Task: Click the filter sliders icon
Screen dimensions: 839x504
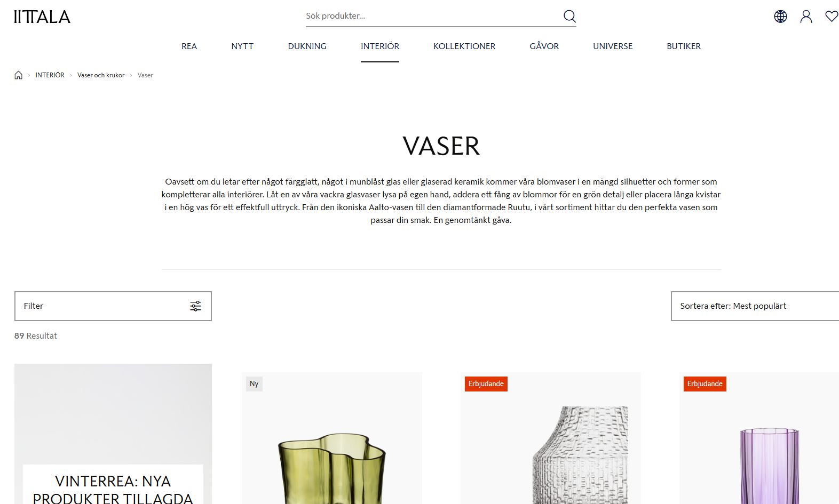Action: 196,306
